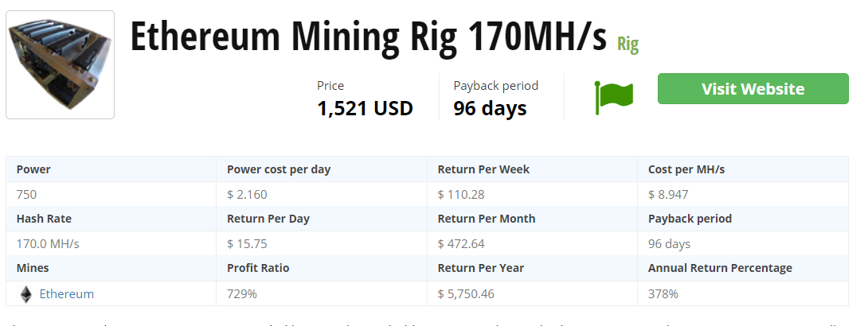This screenshot has width=868, height=326.
Task: Click the Visit Website button
Action: 753,89
